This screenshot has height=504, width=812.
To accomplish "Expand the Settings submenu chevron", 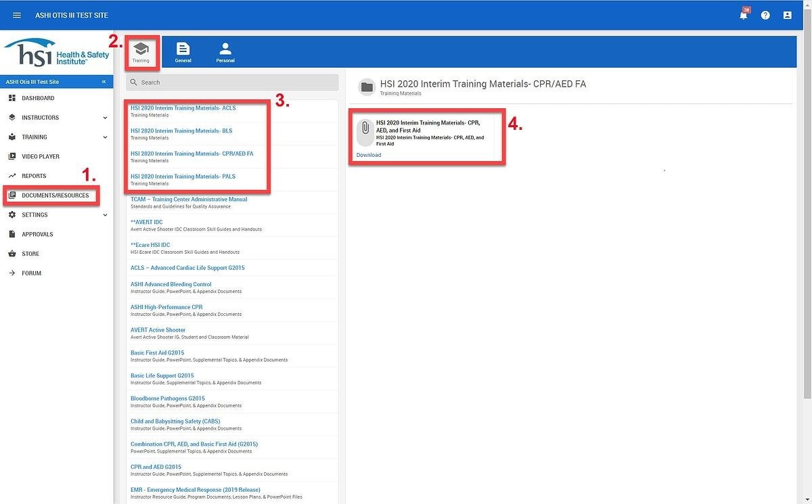I will [105, 215].
